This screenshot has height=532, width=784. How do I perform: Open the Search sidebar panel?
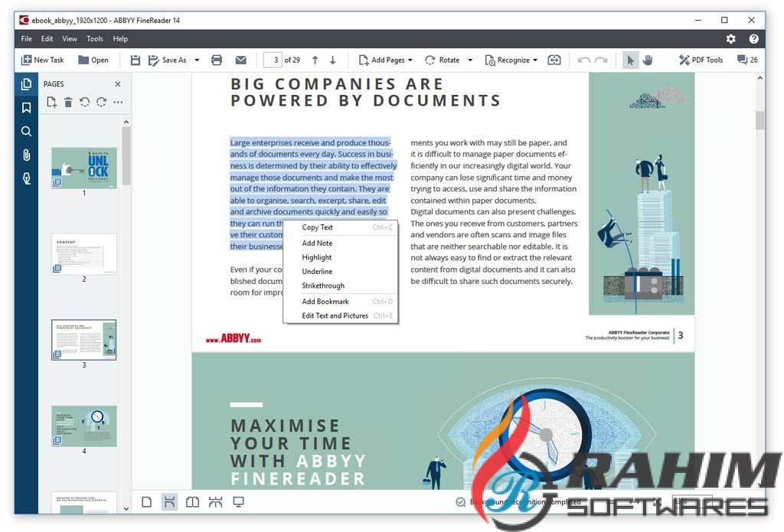[x=26, y=132]
